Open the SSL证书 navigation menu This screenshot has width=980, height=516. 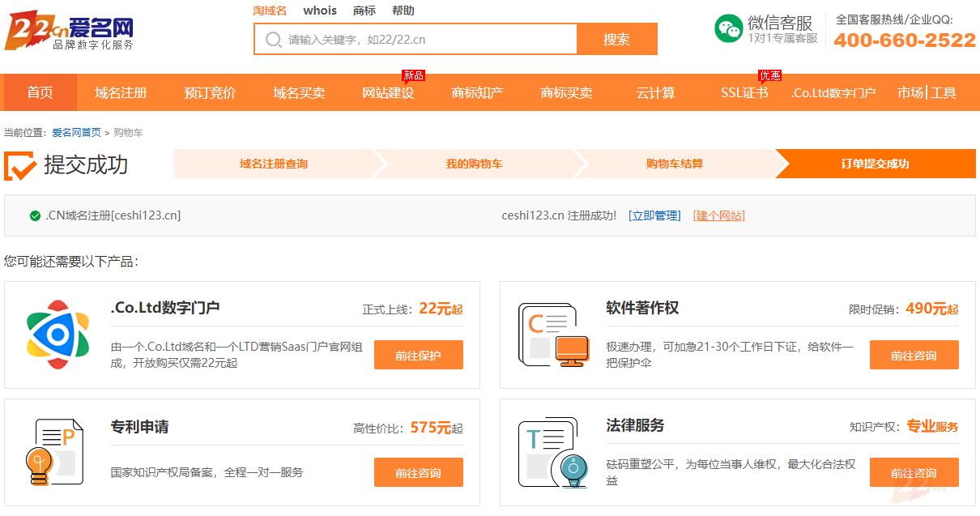pos(744,92)
